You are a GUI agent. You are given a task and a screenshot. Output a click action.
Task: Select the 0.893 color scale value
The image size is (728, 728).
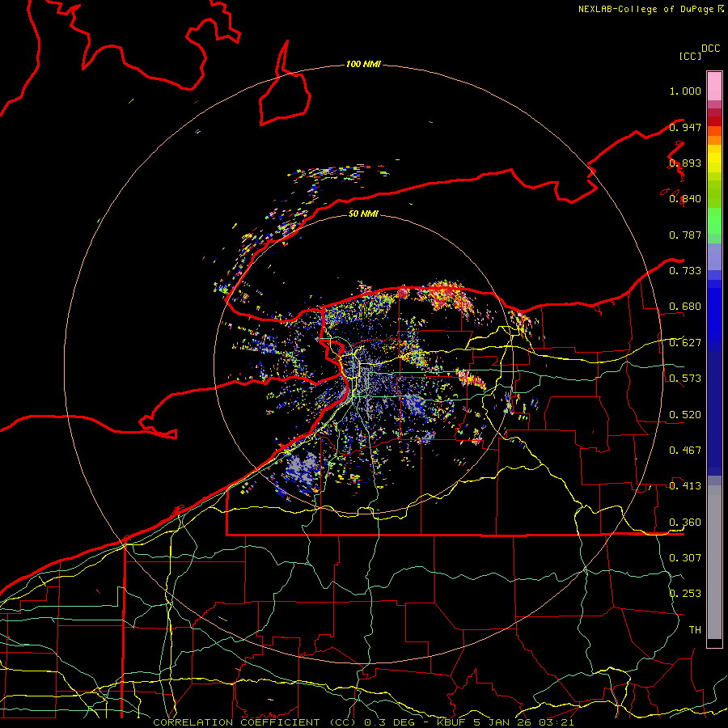click(x=685, y=163)
